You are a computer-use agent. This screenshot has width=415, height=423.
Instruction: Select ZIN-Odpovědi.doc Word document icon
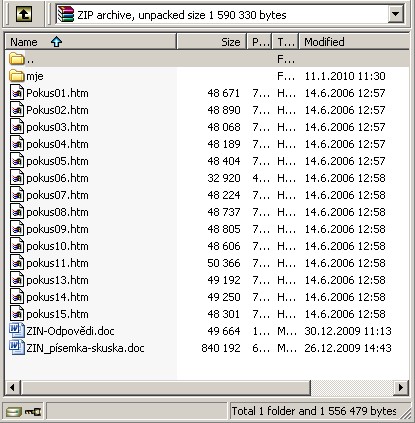click(17, 331)
